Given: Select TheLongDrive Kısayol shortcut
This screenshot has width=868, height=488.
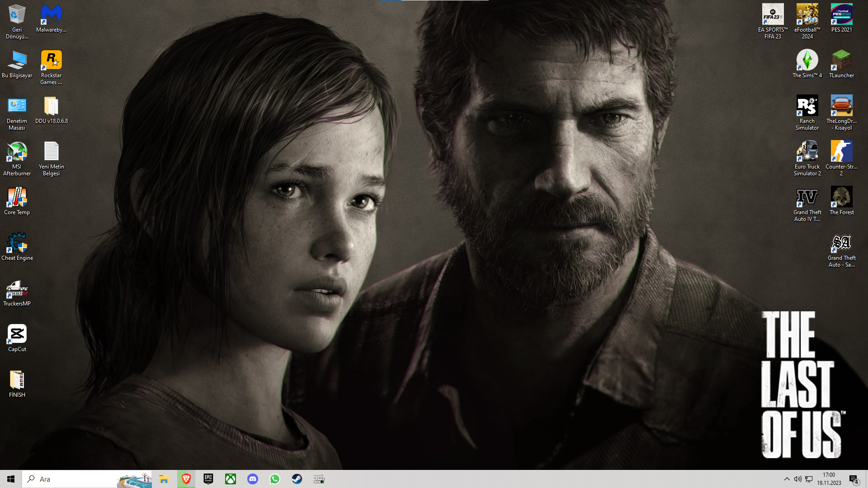Looking at the screenshot, I should coord(841,113).
